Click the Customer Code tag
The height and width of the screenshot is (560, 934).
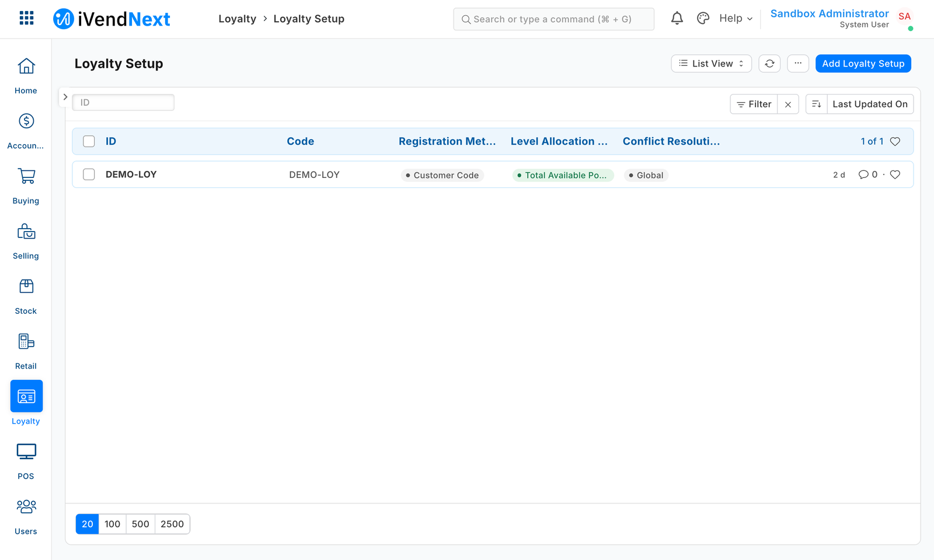coord(442,175)
